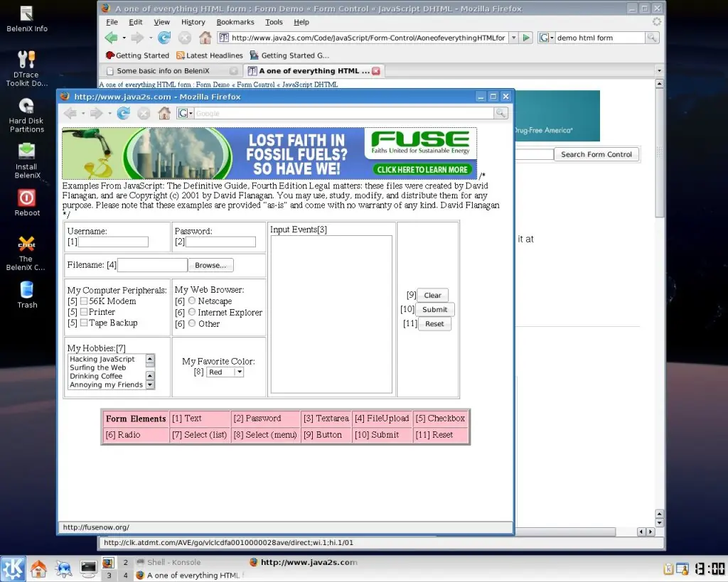Open the Trash desktop icon
Viewport: 728px width, 582px height.
click(27, 295)
